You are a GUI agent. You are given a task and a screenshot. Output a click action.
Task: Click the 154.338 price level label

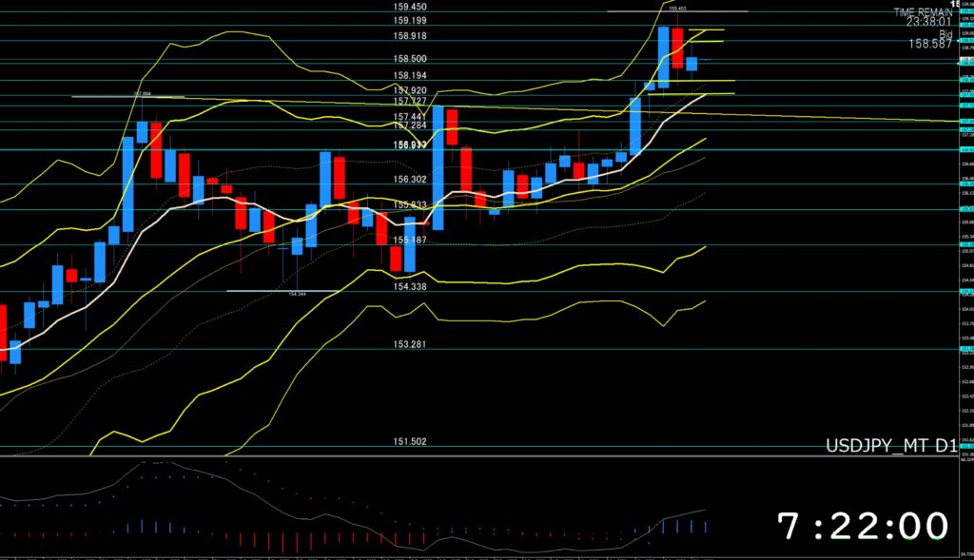tap(409, 285)
